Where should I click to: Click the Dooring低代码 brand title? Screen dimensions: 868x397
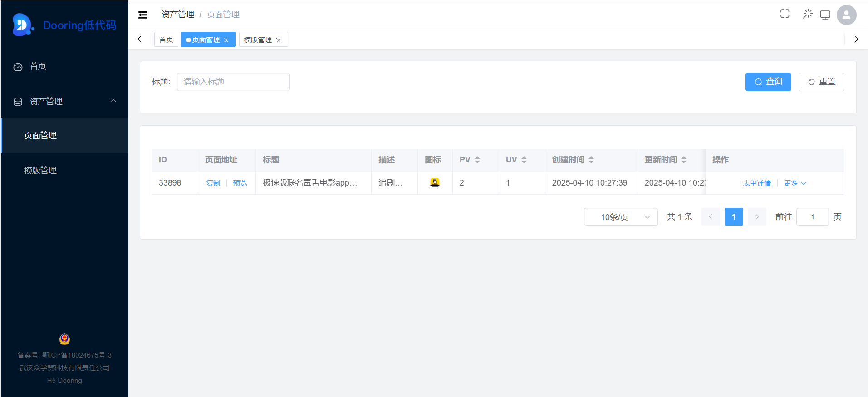tap(80, 25)
